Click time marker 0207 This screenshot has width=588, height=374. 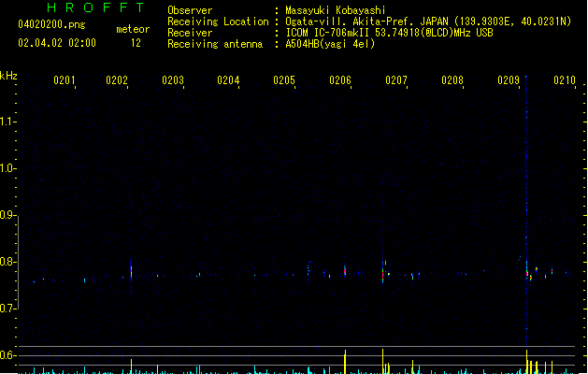(396, 80)
